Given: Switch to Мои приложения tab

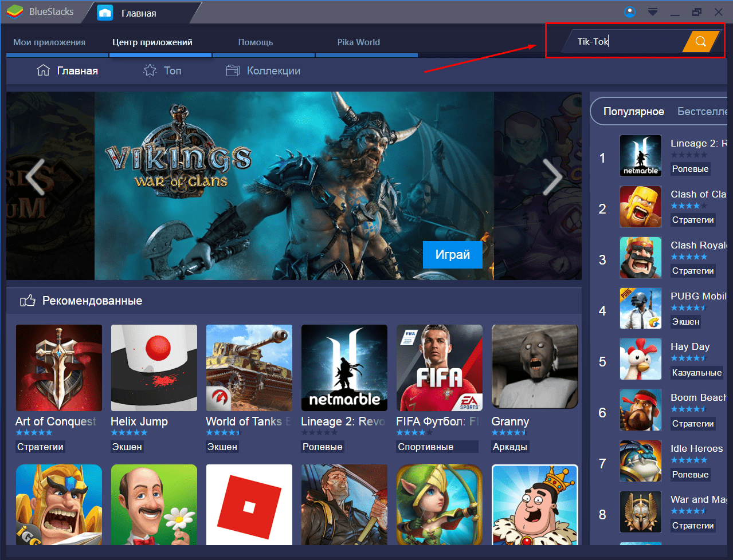Looking at the screenshot, I should 49,42.
